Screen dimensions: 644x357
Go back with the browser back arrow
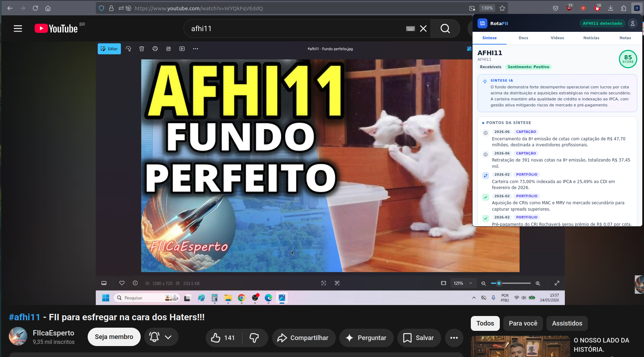pyautogui.click(x=10, y=8)
